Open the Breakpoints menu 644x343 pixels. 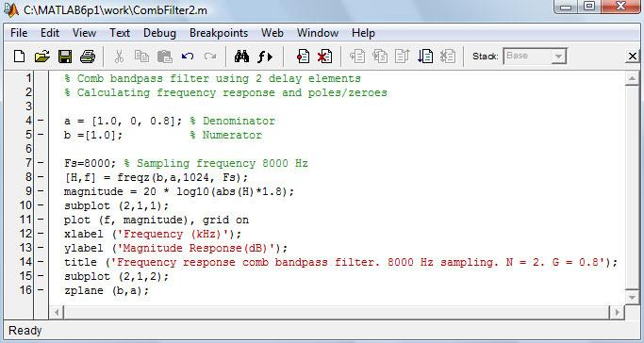[x=219, y=33]
